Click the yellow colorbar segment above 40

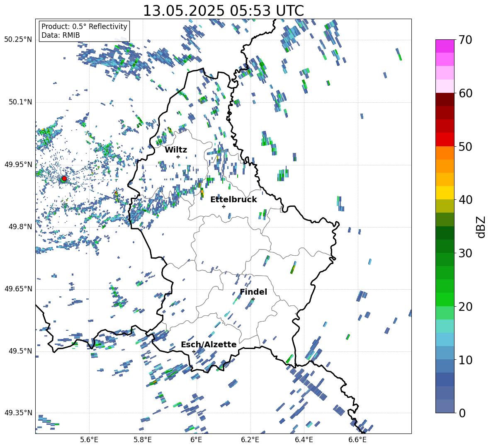click(x=445, y=193)
